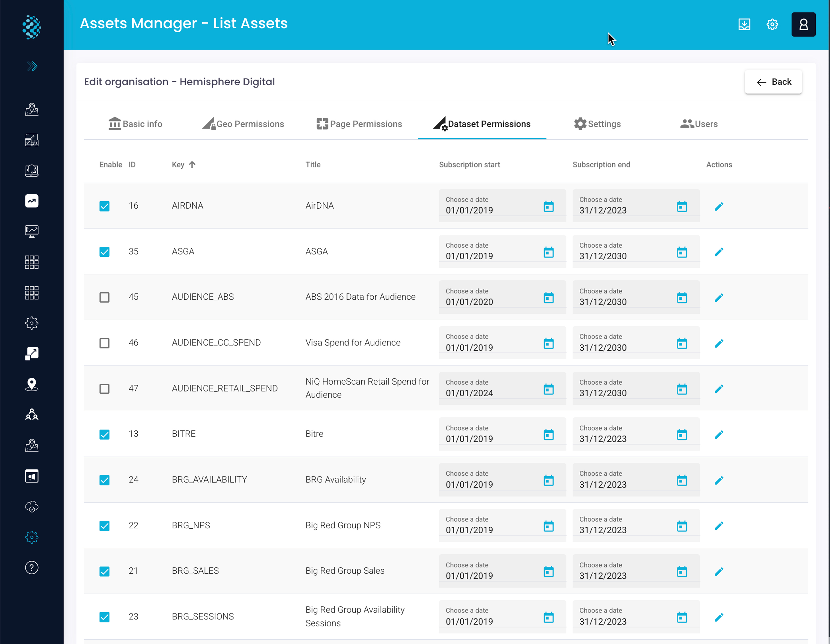The height and width of the screenshot is (644, 830).
Task: Click the edit pencil for BITRE row
Action: (718, 434)
